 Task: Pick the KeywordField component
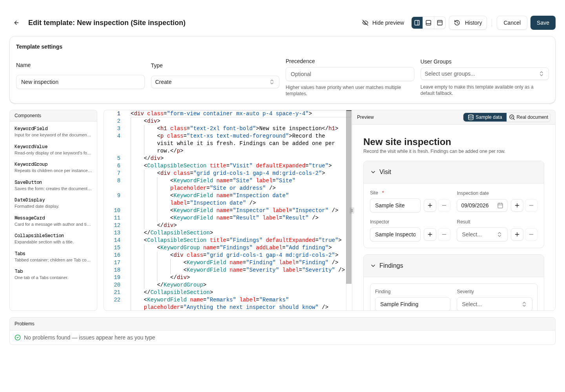[x=53, y=131]
